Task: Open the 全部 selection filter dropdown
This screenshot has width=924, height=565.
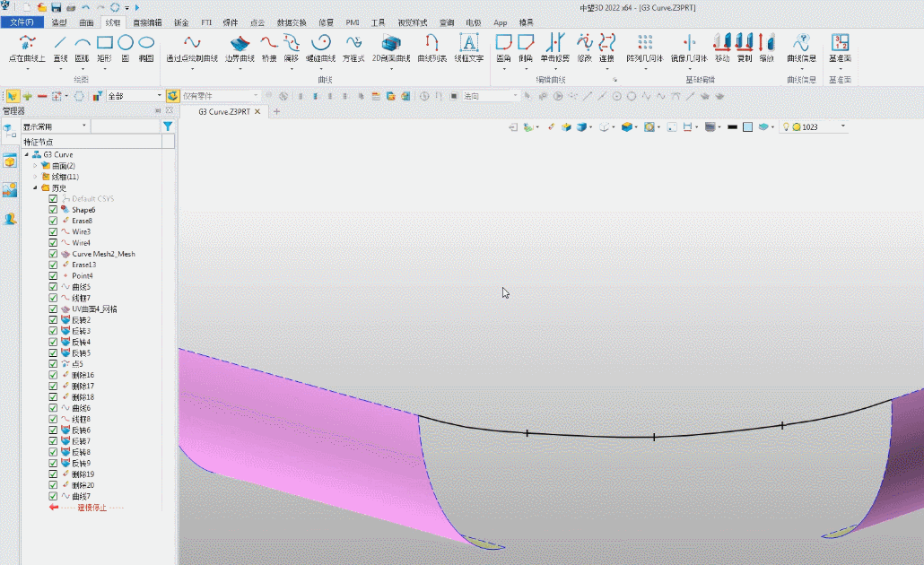Action: pos(134,96)
